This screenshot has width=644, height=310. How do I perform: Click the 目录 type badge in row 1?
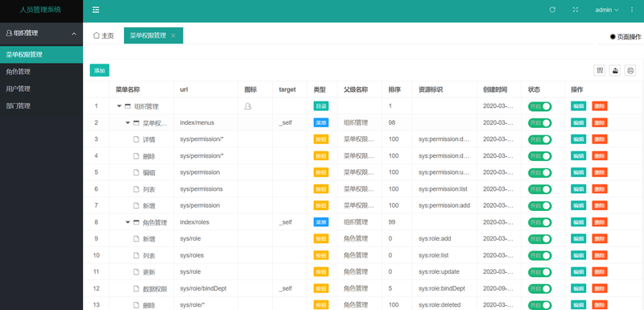[x=320, y=106]
